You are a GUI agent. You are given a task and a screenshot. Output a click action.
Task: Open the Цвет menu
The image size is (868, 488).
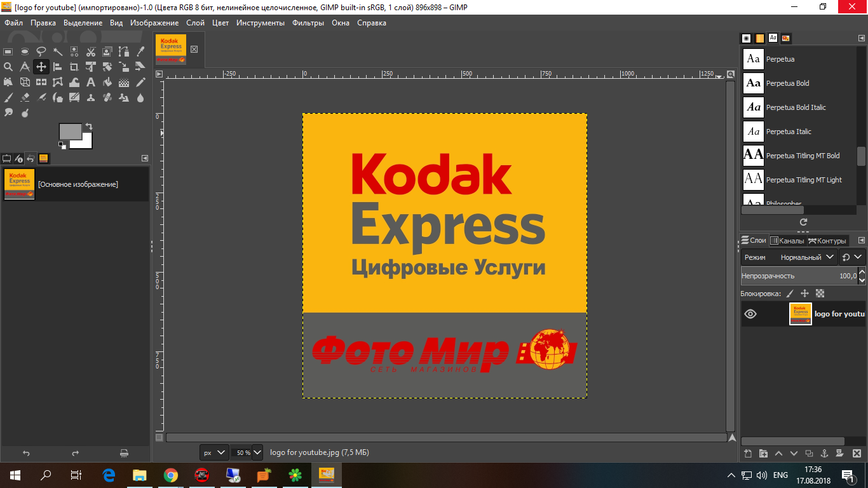(220, 23)
